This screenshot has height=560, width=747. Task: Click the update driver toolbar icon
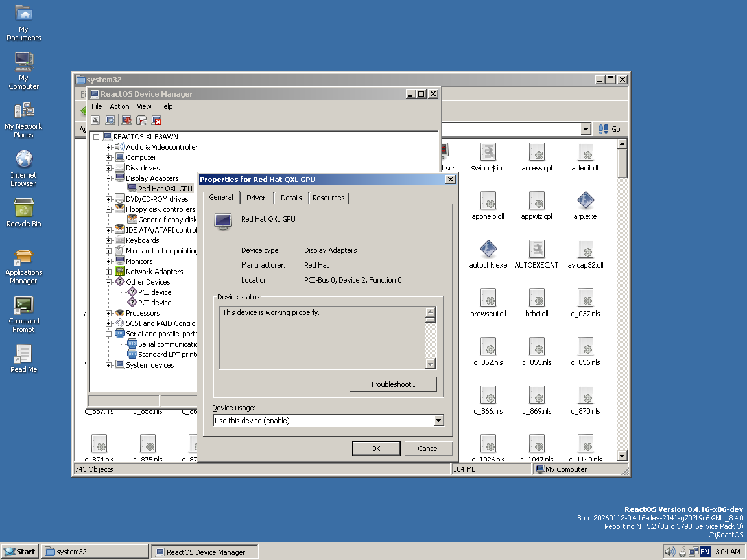126,121
